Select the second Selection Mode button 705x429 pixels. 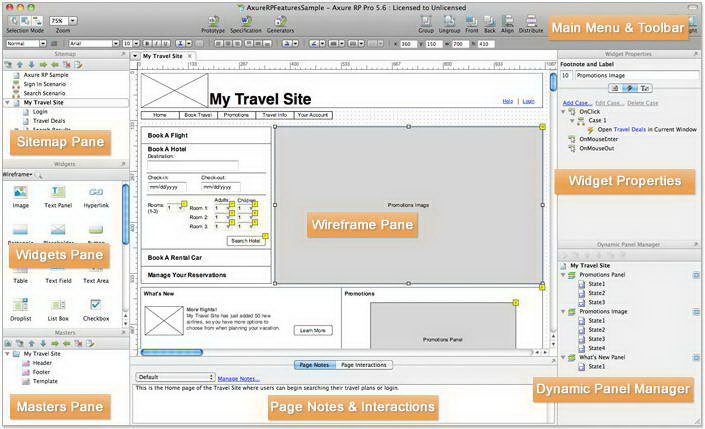pos(25,21)
